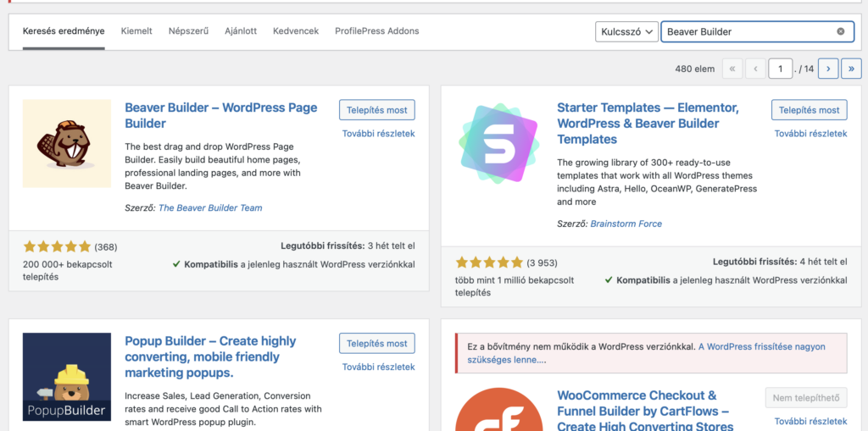Click the PopupBuilder plugin logo
868x431 pixels.
[x=67, y=377]
